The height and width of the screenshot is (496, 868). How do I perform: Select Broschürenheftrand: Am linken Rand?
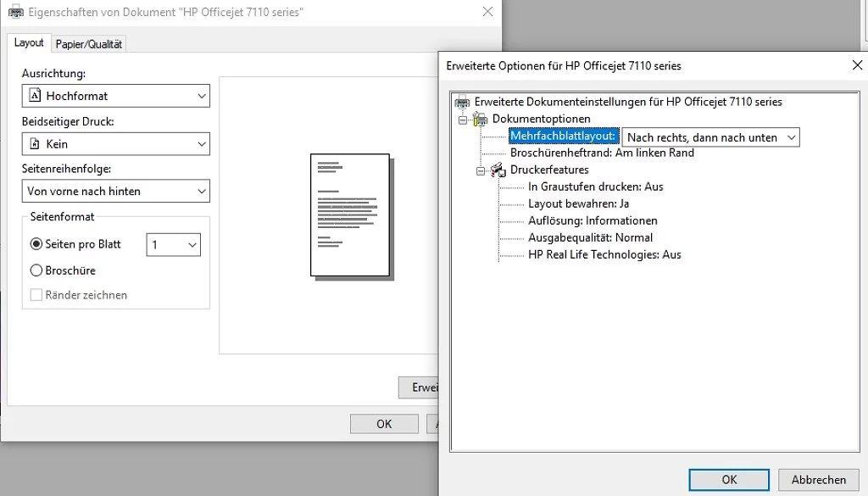click(602, 153)
